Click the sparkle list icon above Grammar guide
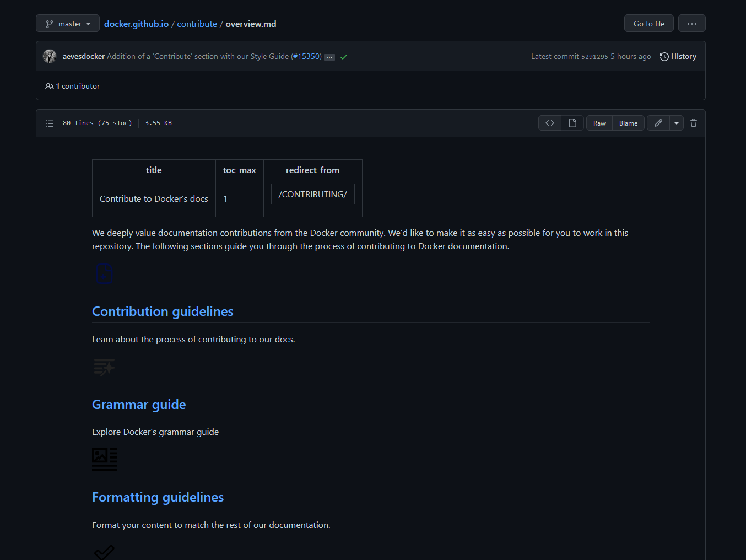The image size is (746, 560). (104, 367)
